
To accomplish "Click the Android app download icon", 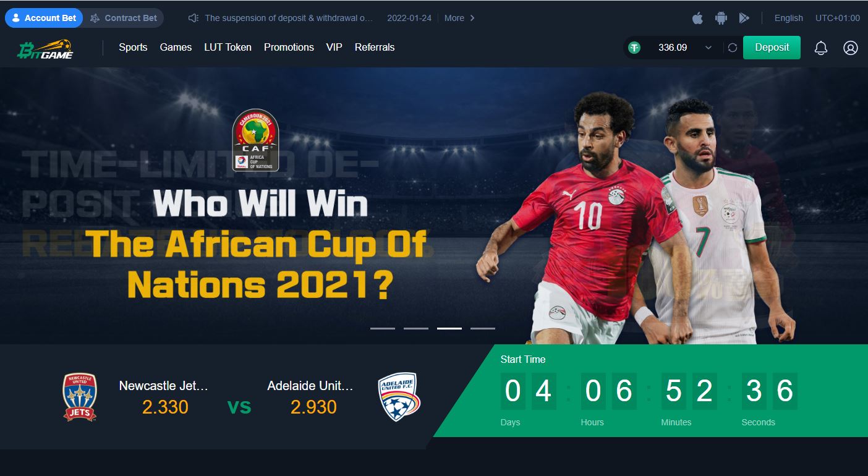I will (x=721, y=18).
